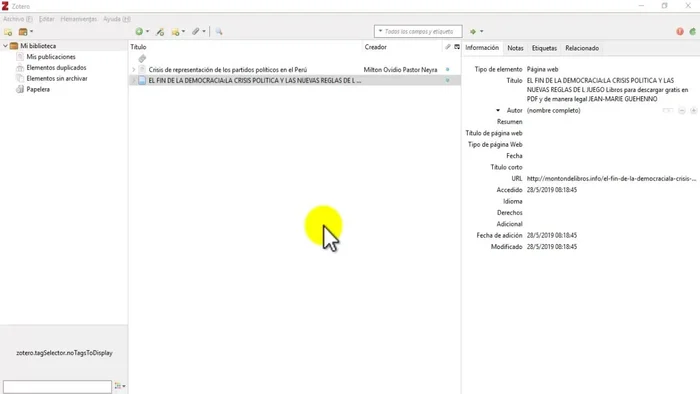Click the URL field label to open link
The height and width of the screenshot is (394, 700).
click(x=517, y=178)
